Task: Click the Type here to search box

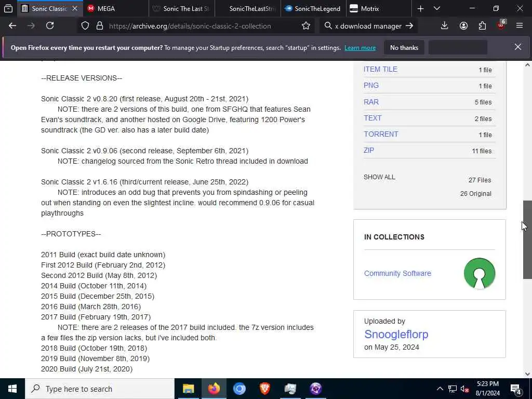Action: (100, 389)
